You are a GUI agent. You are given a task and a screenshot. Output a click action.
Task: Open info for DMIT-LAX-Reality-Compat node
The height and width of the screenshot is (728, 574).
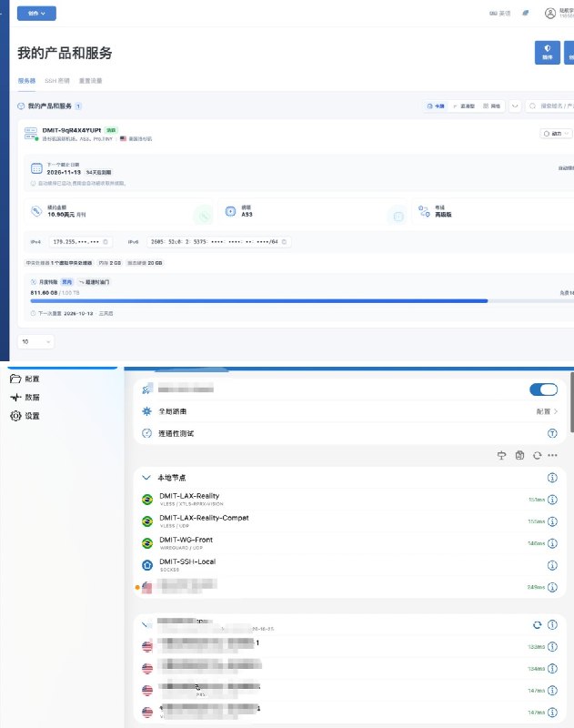pos(552,521)
